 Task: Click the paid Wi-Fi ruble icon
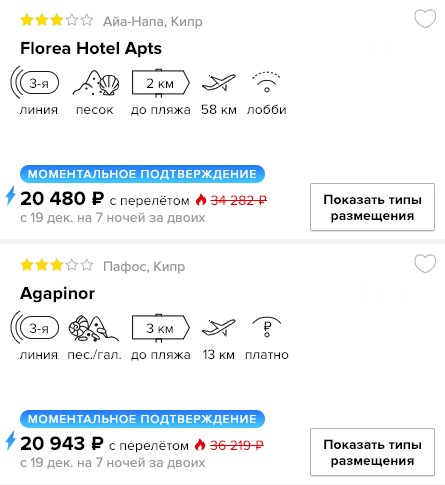(266, 327)
